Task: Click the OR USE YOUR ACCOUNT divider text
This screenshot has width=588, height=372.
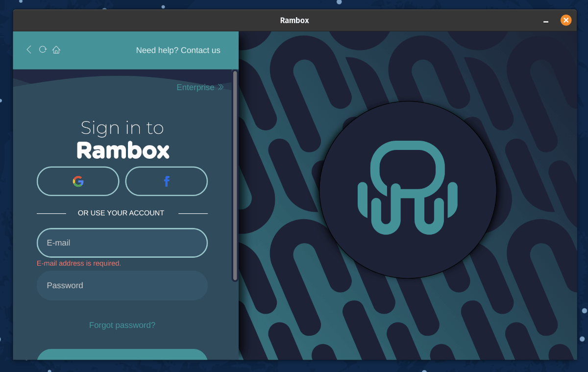Action: tap(121, 213)
